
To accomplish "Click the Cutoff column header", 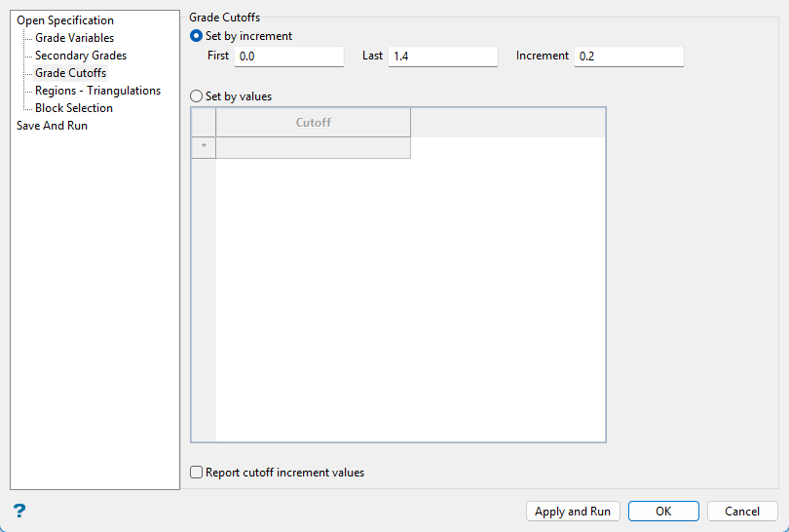I will pos(313,123).
